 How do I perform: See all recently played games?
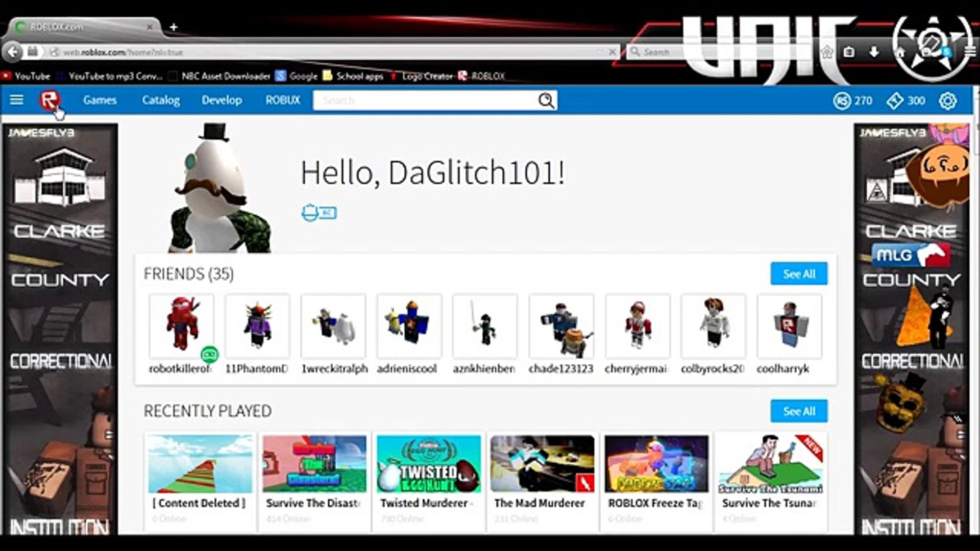[799, 411]
